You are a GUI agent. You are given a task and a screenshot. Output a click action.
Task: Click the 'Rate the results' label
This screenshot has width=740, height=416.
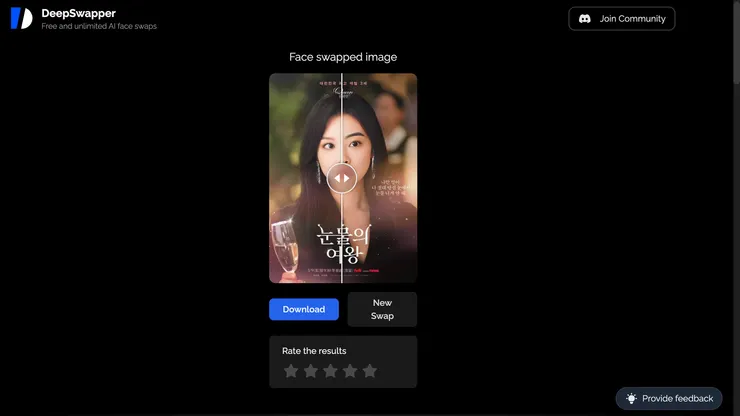pos(314,351)
